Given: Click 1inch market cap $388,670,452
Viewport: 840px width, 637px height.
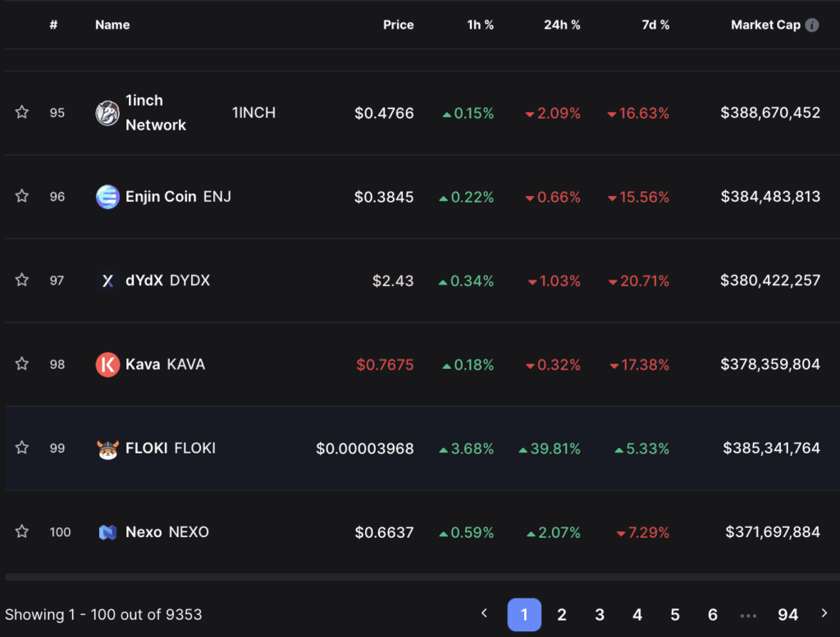Looking at the screenshot, I should click(x=770, y=113).
